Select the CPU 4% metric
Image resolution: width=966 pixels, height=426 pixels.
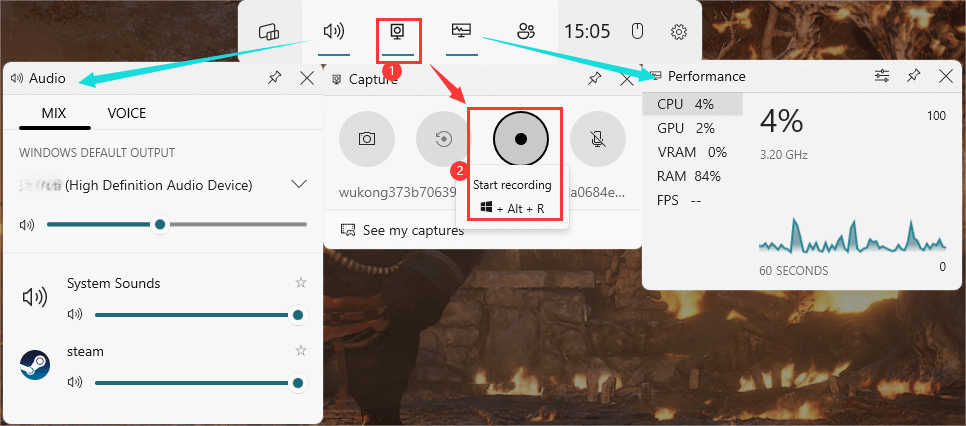[x=692, y=104]
